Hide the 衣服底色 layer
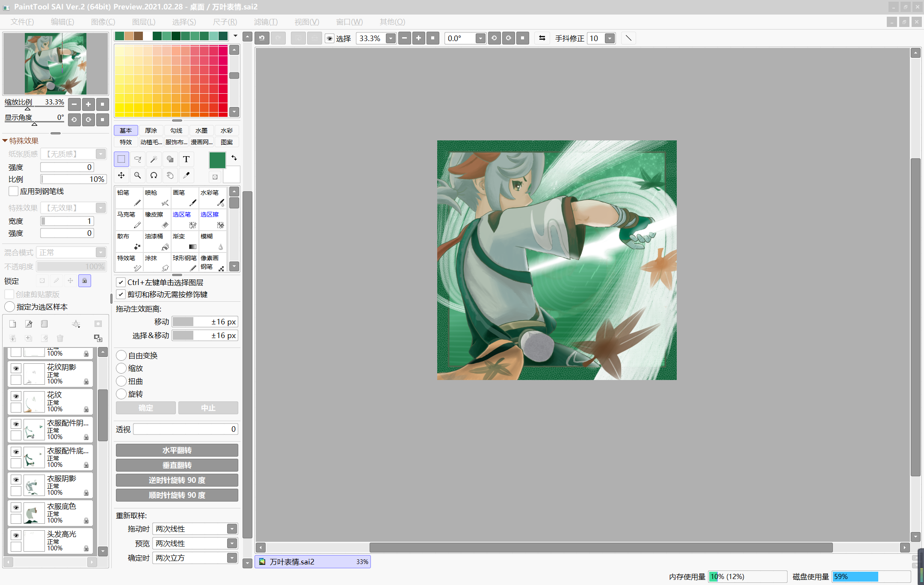Viewport: 924px width, 585px height. (x=16, y=508)
